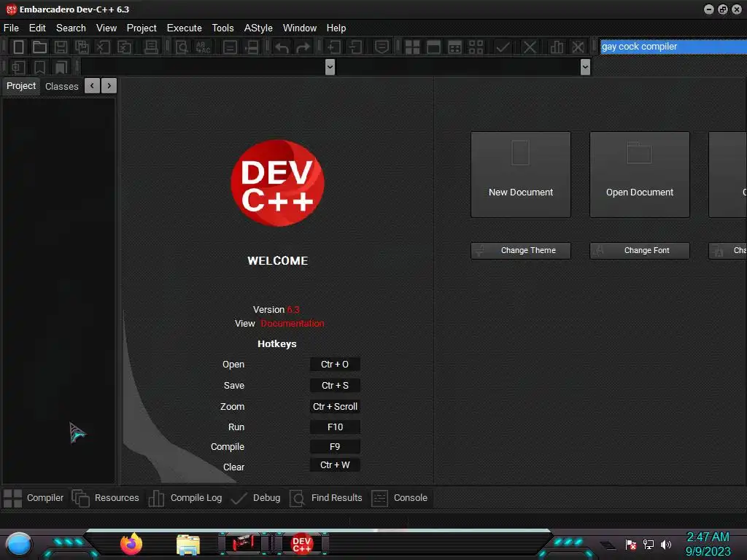Open the Debug bottom tab
The height and width of the screenshot is (560, 747).
pos(256,498)
